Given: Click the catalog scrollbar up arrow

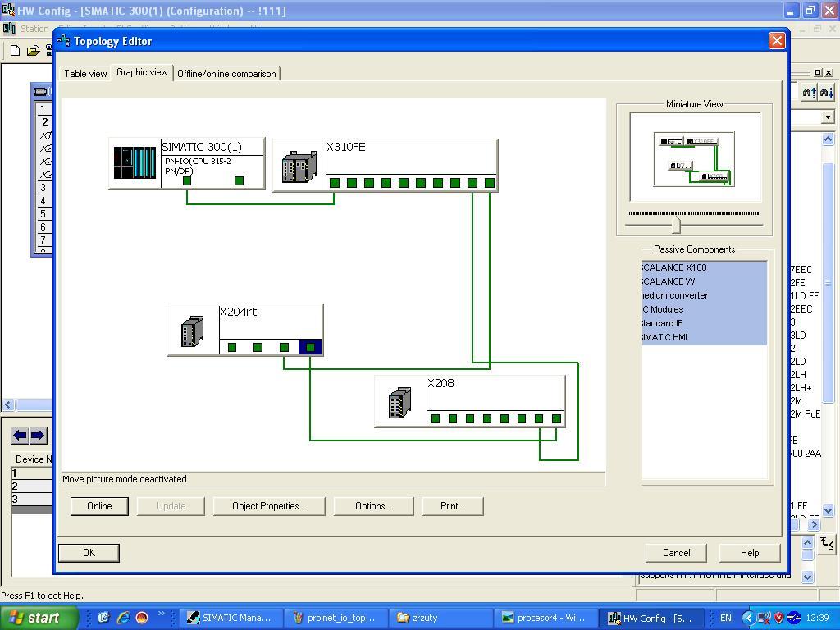Looking at the screenshot, I should [x=829, y=139].
